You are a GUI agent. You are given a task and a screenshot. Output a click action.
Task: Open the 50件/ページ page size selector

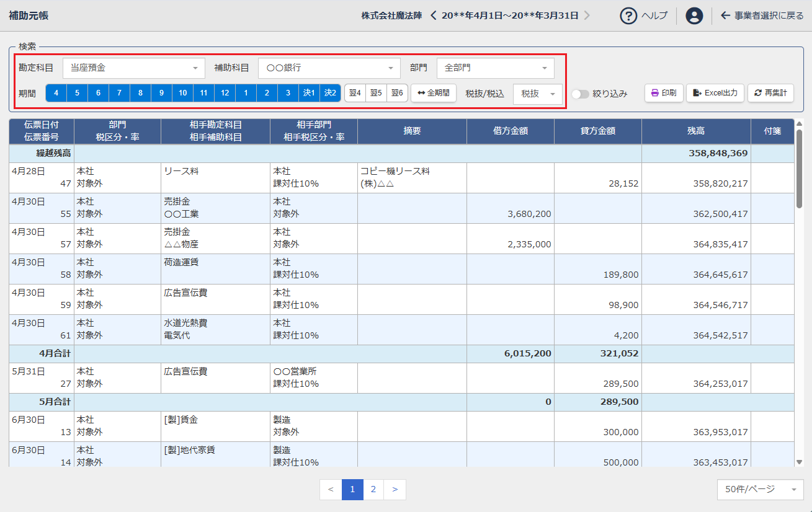point(760,490)
